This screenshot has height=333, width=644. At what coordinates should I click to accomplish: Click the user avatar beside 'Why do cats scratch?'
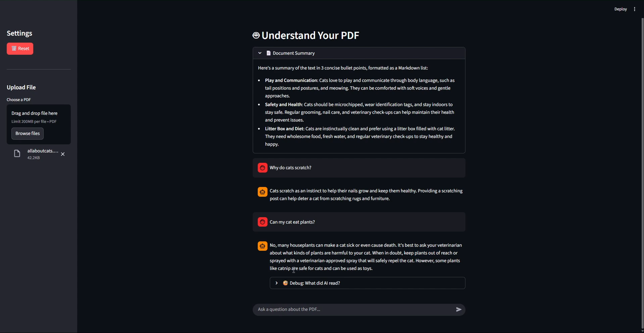(x=262, y=168)
